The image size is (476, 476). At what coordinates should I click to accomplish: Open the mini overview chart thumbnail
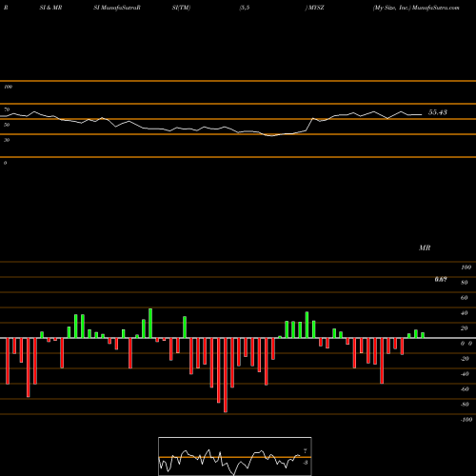[x=235, y=456]
